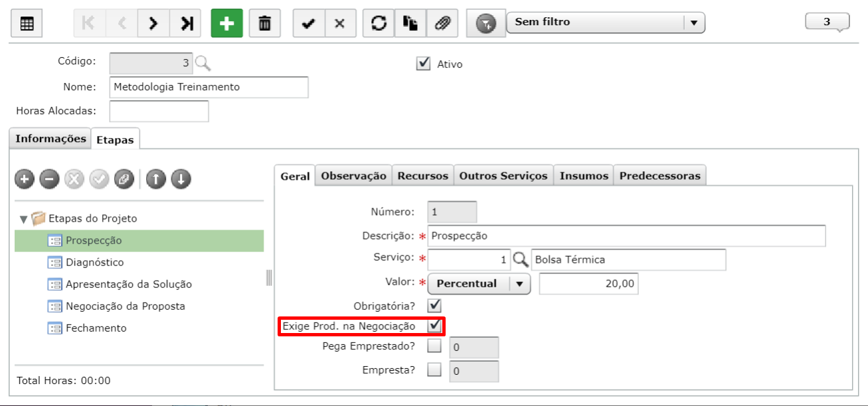Save changes with checkmark icon
Viewport: 868px width, 406px height.
pyautogui.click(x=308, y=24)
